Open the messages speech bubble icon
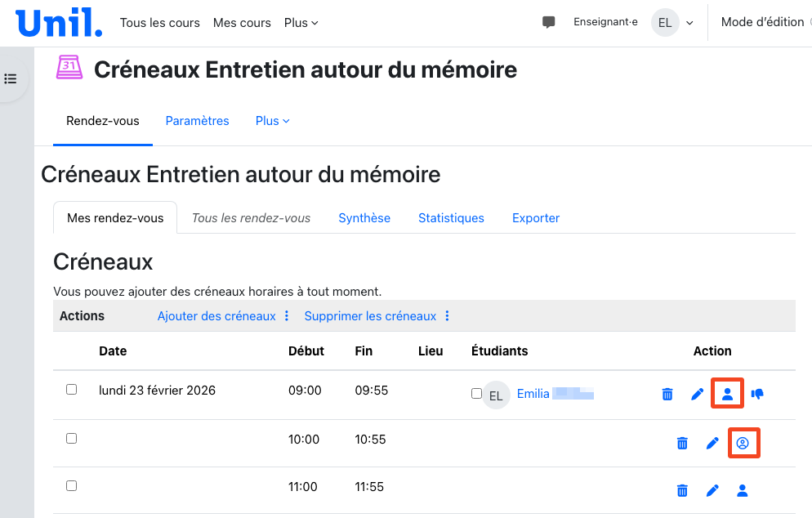 [x=549, y=23]
